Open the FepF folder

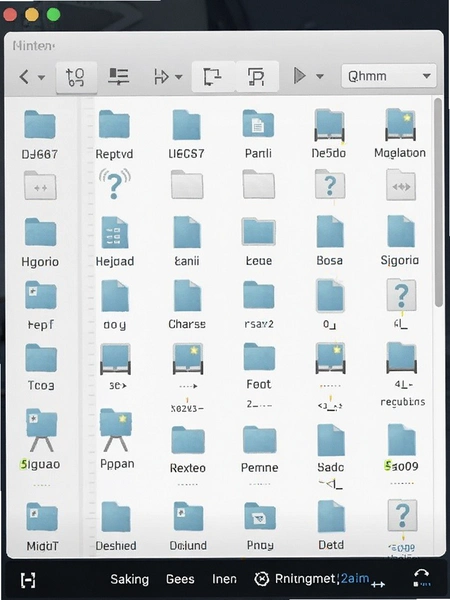pyautogui.click(x=41, y=295)
